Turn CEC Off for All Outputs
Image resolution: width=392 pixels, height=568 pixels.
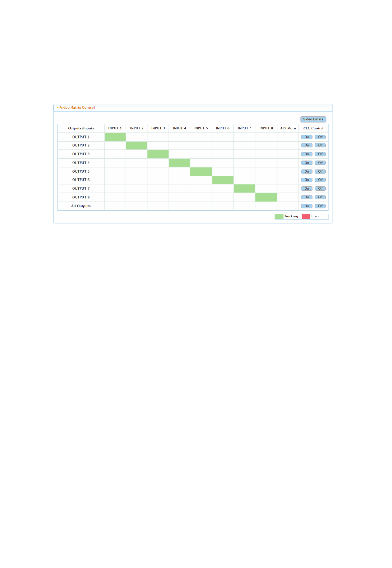coord(321,206)
